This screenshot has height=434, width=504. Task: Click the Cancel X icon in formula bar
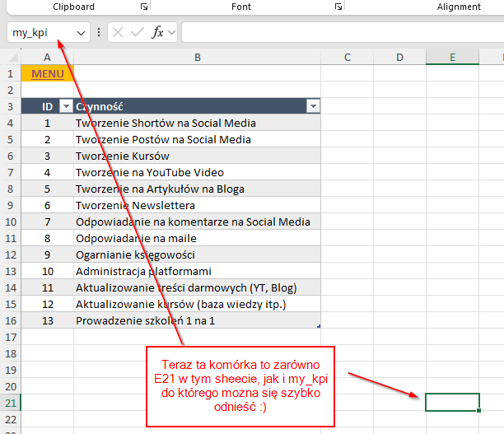point(118,33)
